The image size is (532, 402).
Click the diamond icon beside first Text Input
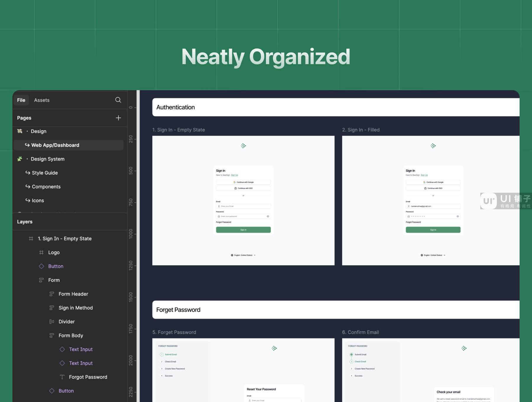pos(62,349)
